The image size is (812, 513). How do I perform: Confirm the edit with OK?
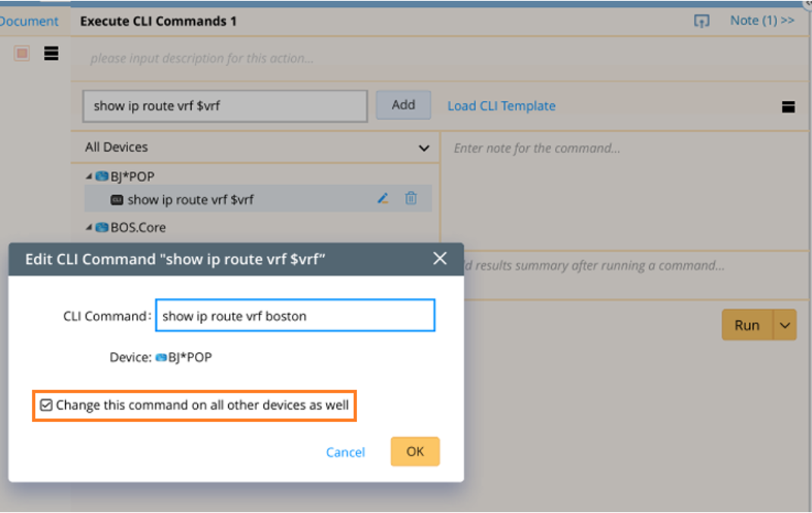(415, 452)
